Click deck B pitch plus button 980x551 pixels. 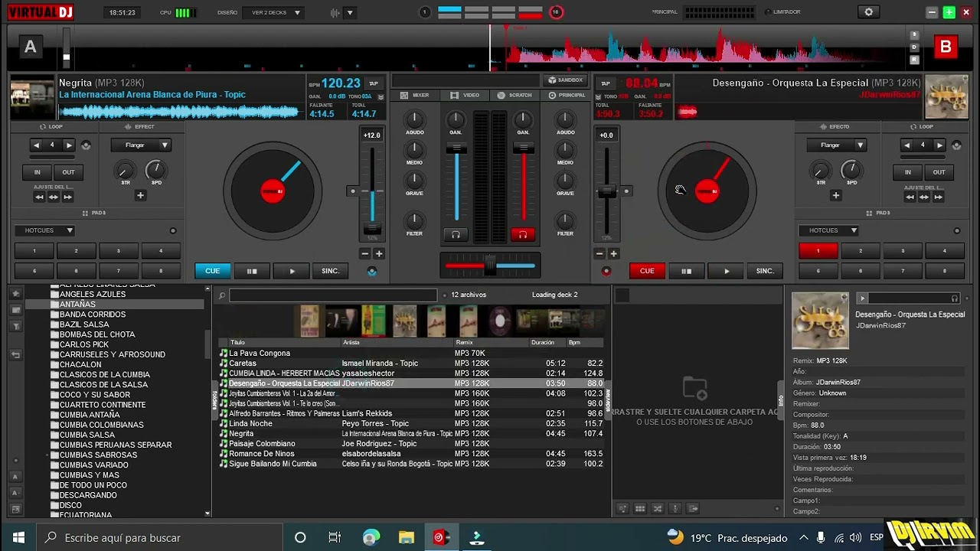[x=613, y=253]
